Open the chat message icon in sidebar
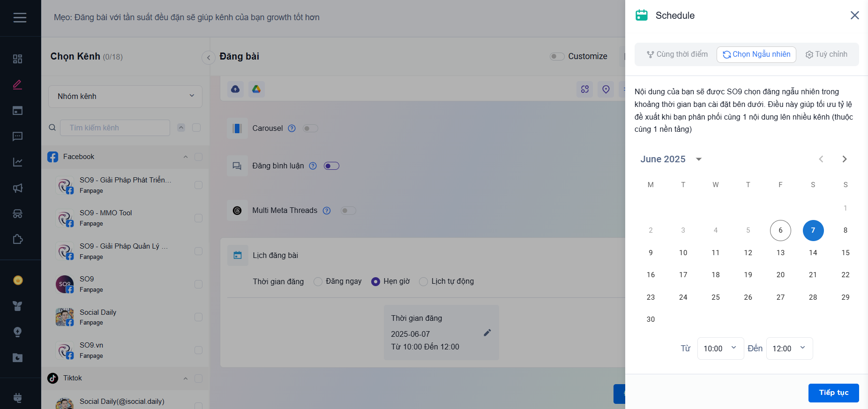 pyautogui.click(x=17, y=136)
